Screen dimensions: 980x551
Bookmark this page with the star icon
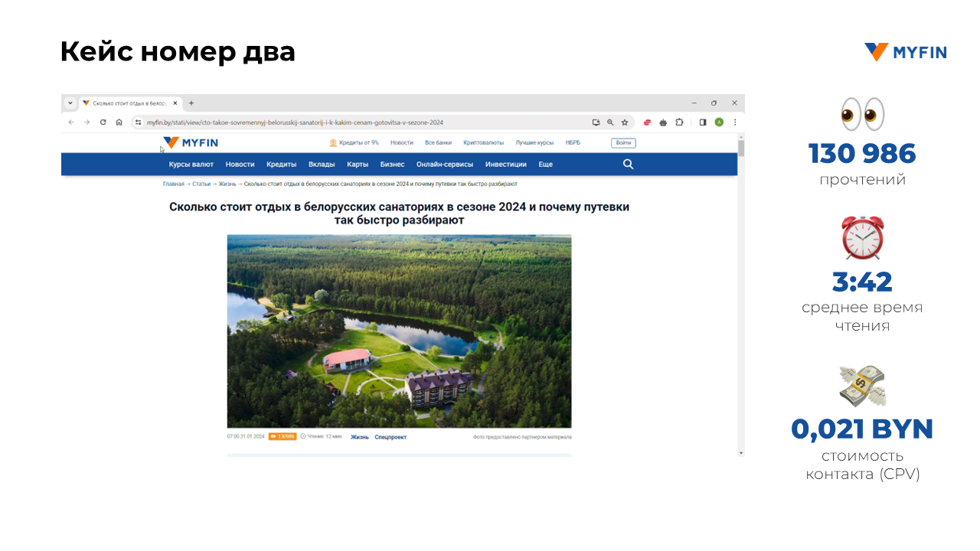[x=625, y=122]
